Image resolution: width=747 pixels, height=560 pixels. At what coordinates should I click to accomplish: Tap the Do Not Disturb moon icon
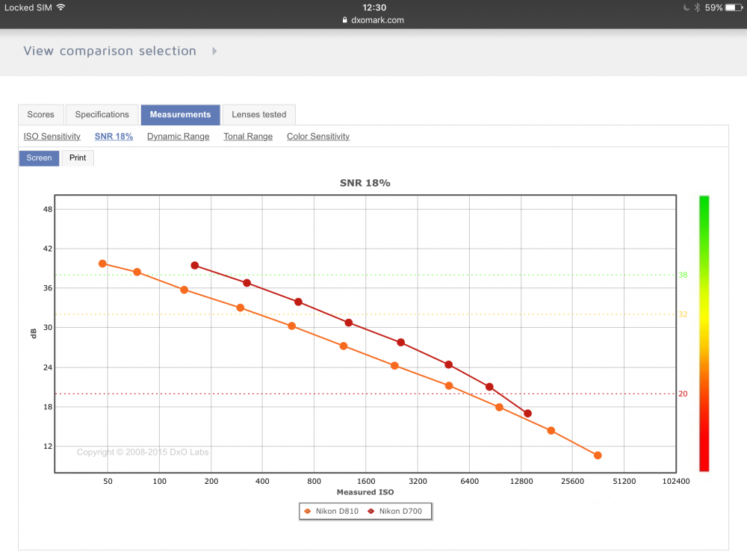[x=686, y=7]
